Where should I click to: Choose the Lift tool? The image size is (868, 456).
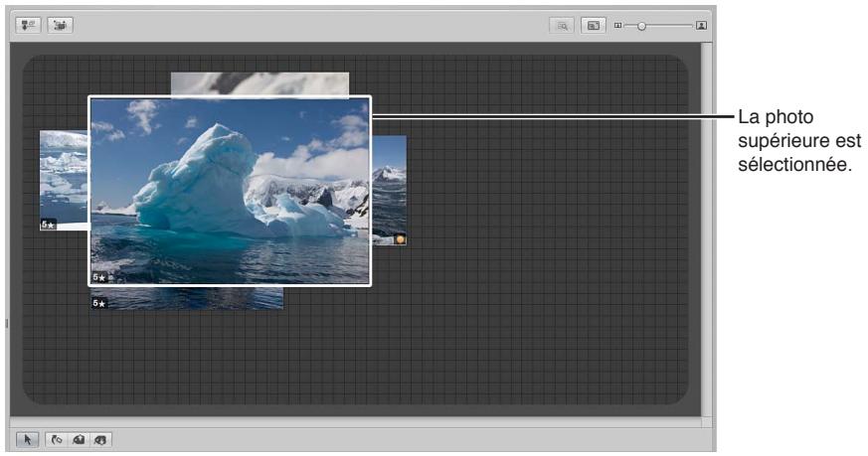(79, 440)
